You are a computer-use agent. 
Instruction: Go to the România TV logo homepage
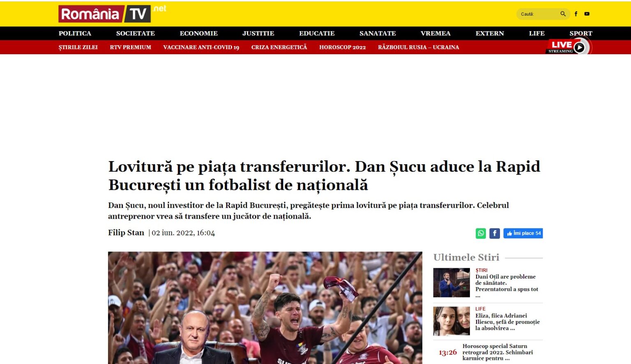click(x=105, y=14)
